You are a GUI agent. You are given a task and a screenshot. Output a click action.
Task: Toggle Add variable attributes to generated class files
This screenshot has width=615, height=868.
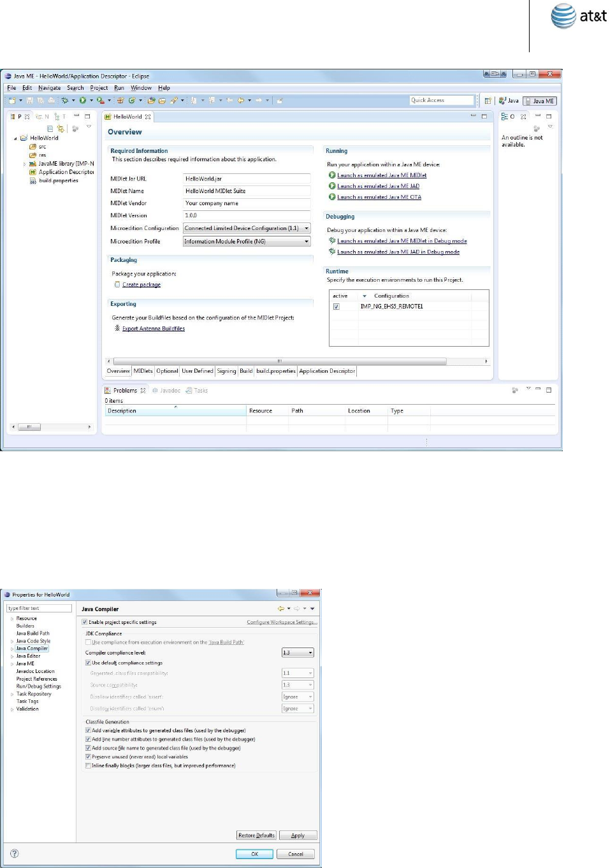point(88,730)
